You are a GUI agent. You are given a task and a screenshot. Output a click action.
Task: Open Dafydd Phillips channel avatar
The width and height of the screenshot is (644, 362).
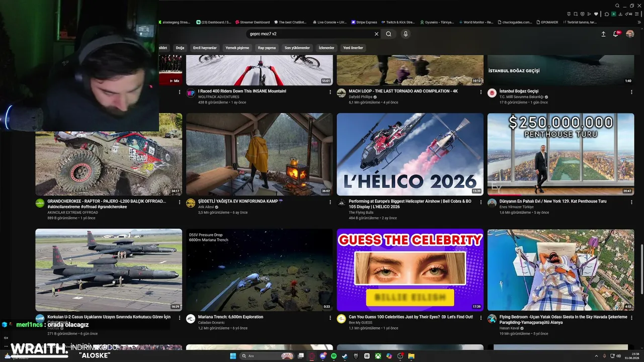(341, 93)
